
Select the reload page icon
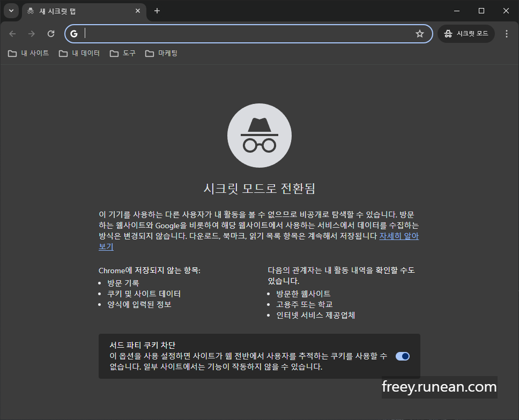coord(50,33)
